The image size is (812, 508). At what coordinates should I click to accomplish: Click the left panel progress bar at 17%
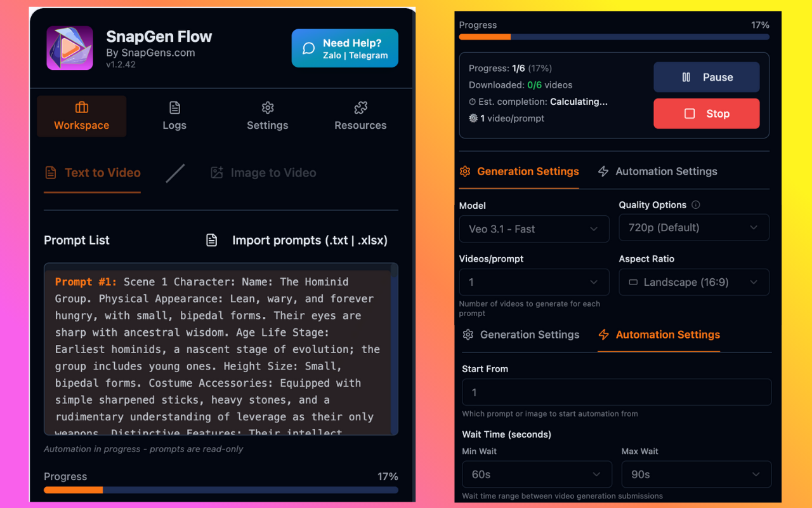221,490
